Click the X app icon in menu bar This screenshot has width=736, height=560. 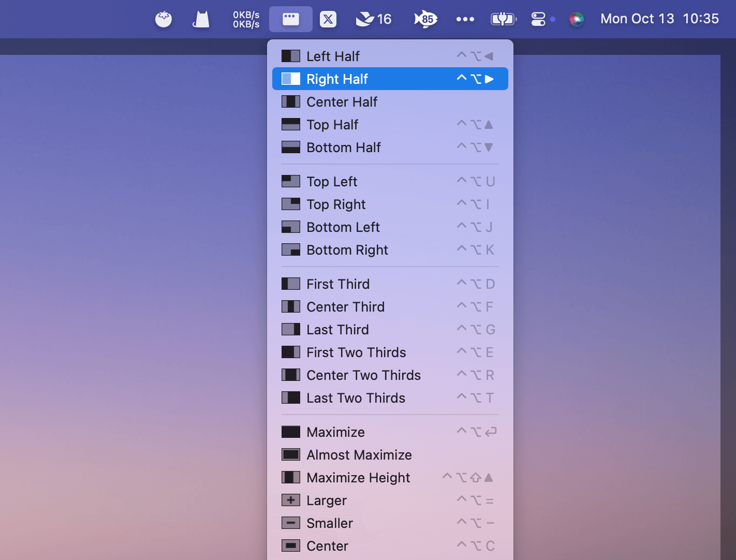(x=328, y=19)
